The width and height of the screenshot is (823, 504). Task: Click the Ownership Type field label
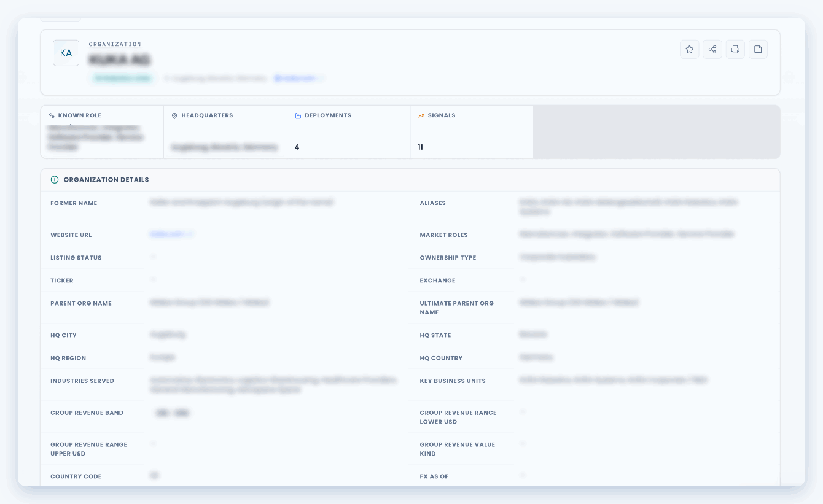coord(448,258)
